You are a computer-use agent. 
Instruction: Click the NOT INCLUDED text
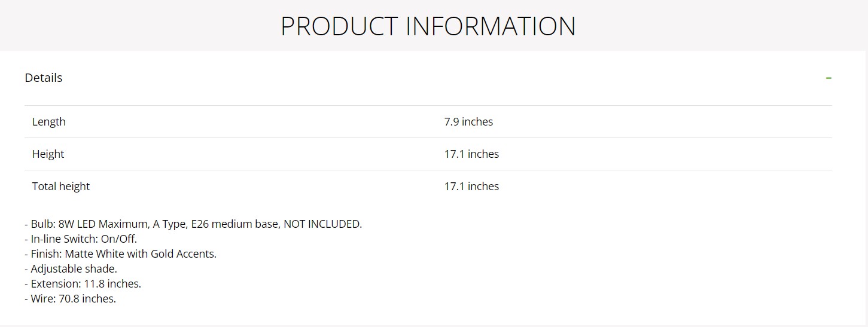[x=322, y=224]
